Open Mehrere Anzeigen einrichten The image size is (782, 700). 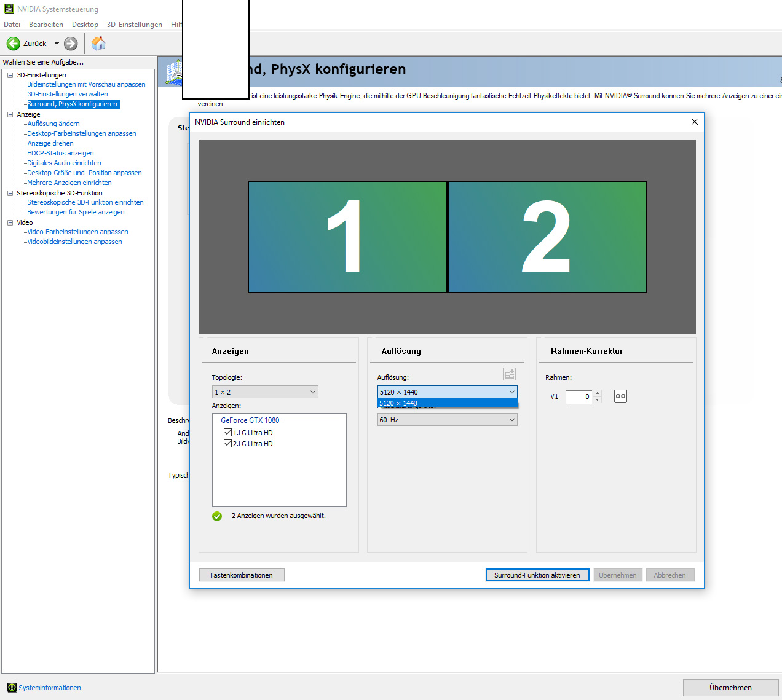(69, 183)
